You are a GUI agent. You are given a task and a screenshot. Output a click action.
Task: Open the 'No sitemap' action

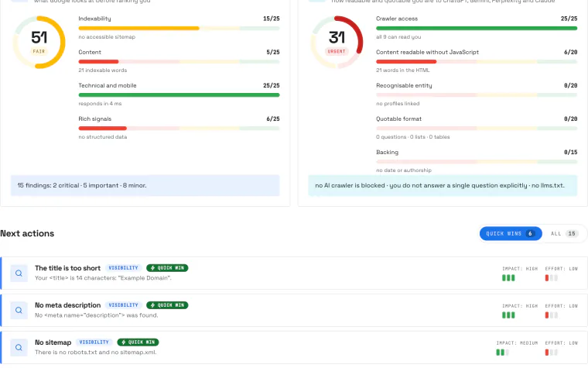(294, 348)
